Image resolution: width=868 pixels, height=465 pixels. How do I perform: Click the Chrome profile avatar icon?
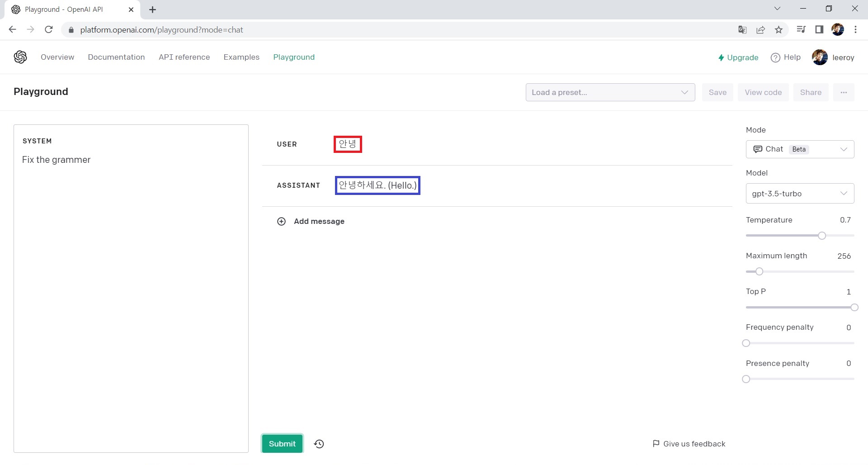coord(838,29)
